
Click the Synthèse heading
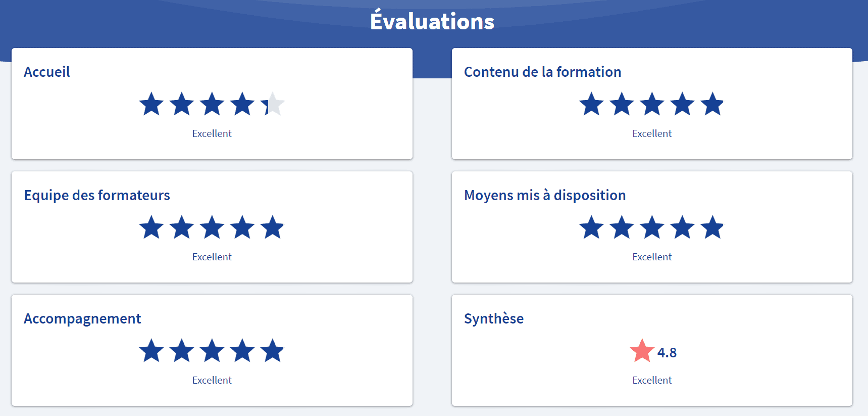(494, 319)
